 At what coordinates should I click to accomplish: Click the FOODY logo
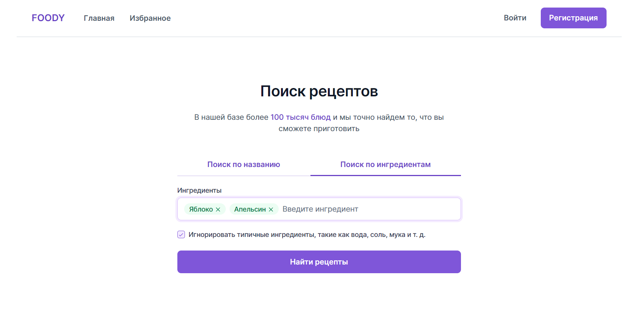point(48,18)
